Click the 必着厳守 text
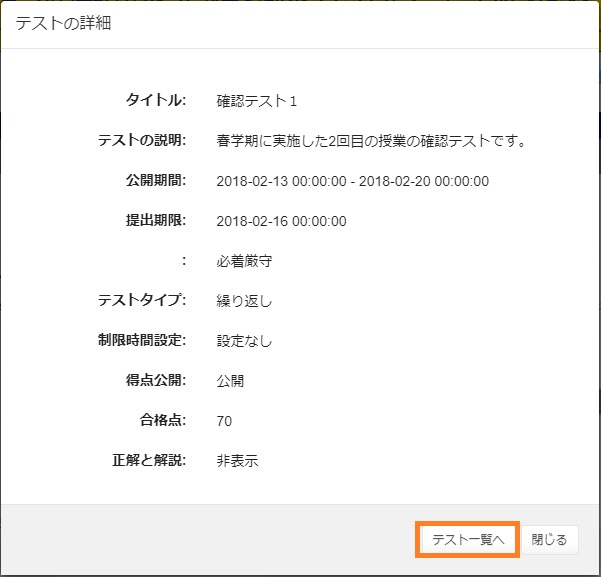This screenshot has height=578, width=601. click(x=244, y=261)
